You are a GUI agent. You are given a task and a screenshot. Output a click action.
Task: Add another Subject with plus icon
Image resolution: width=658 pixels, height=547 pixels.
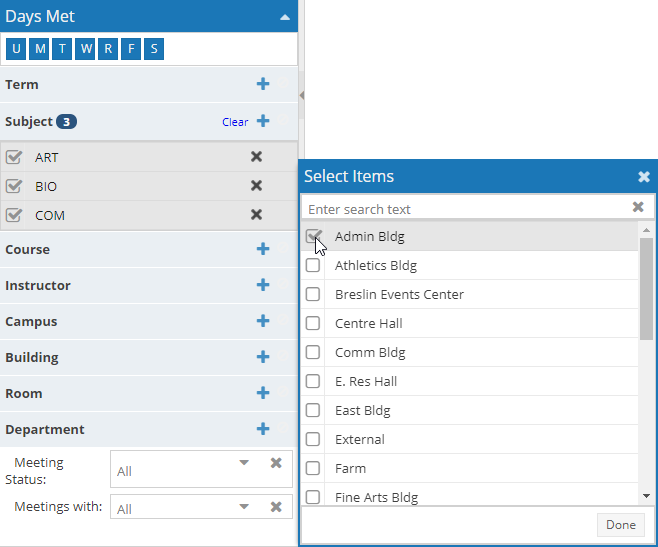[263, 121]
